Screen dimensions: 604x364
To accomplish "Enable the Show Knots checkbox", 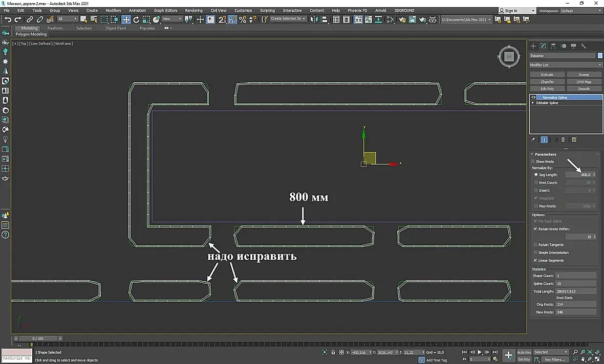I will point(533,162).
